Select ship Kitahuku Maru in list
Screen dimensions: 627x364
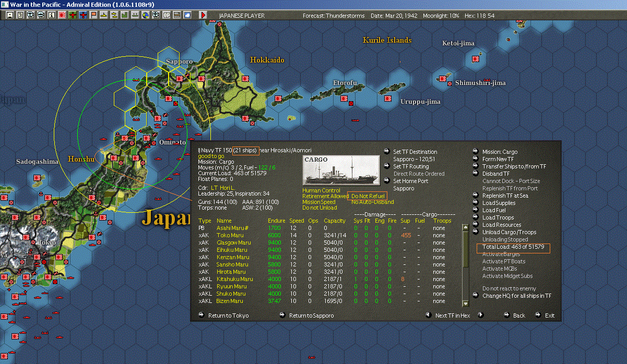click(235, 279)
